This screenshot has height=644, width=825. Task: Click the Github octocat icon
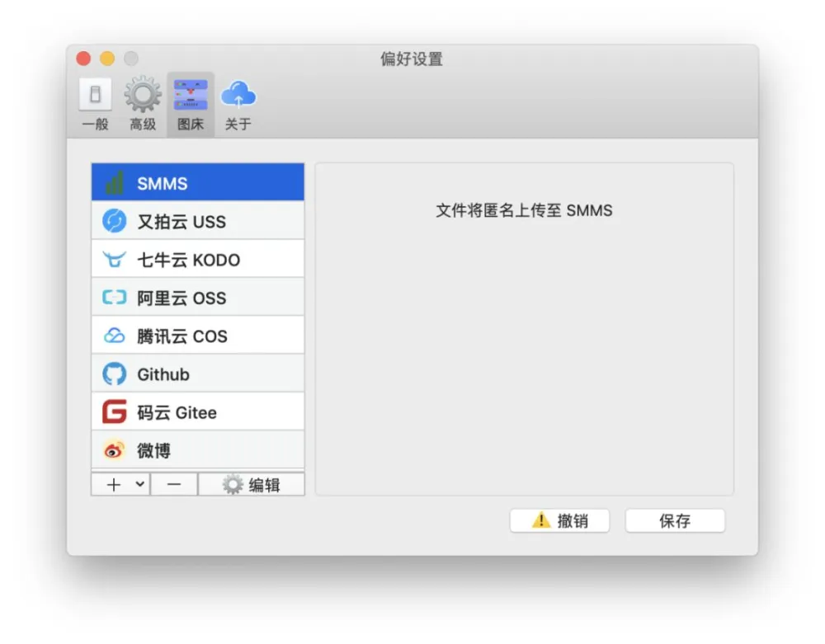[x=114, y=374]
